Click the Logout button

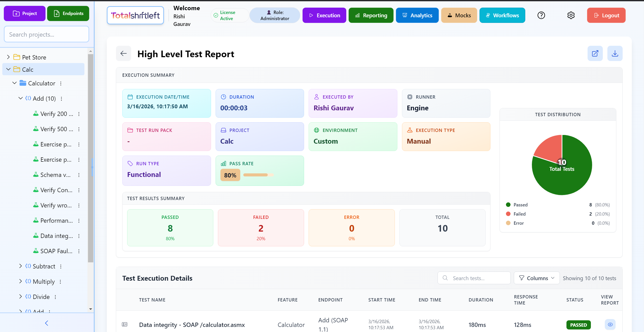click(x=606, y=15)
